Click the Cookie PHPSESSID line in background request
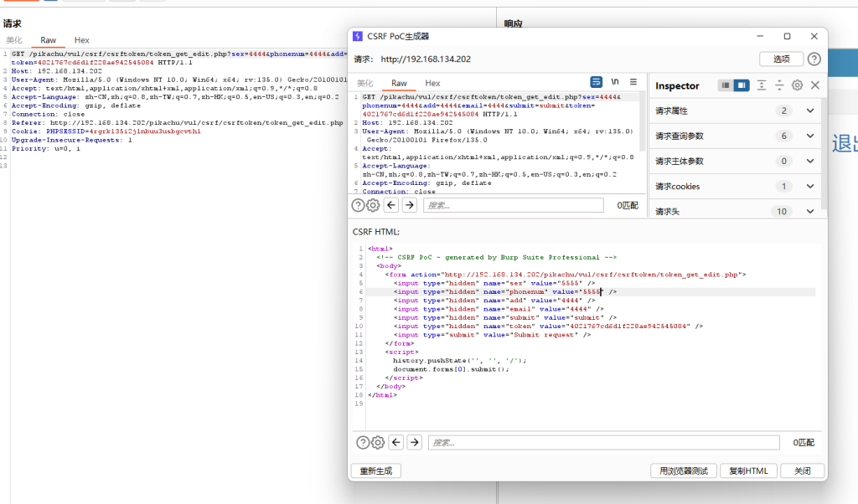858x504 pixels. [x=106, y=131]
